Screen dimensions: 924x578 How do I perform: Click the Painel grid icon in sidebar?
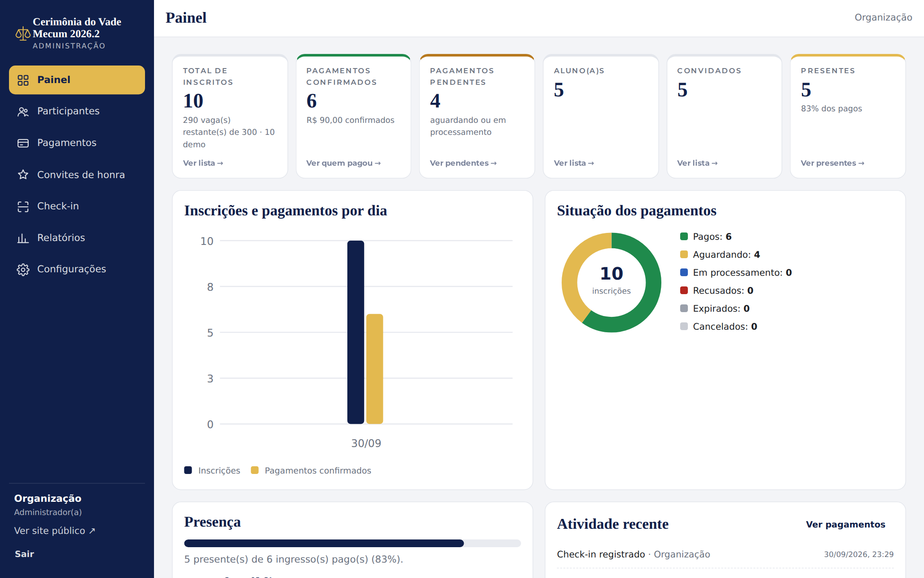coord(23,80)
